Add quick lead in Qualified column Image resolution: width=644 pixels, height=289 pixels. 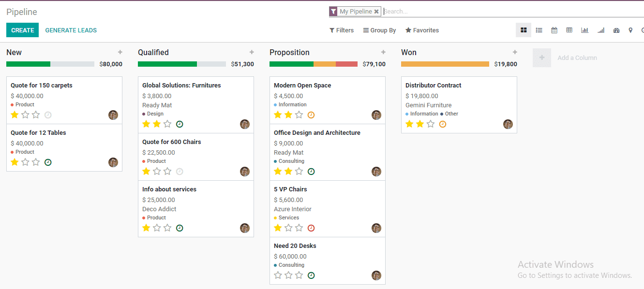[252, 52]
